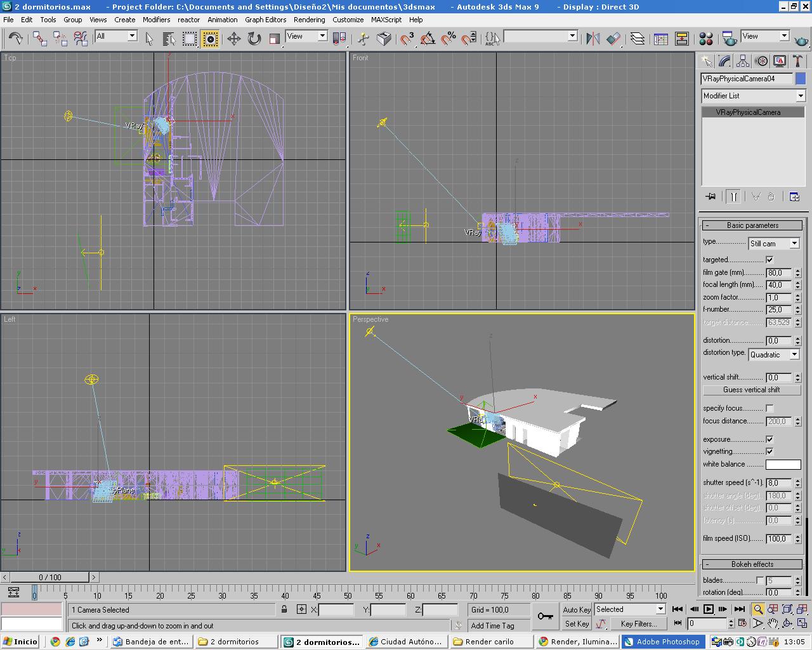Toggle the Angle Snap button

[x=428, y=39]
